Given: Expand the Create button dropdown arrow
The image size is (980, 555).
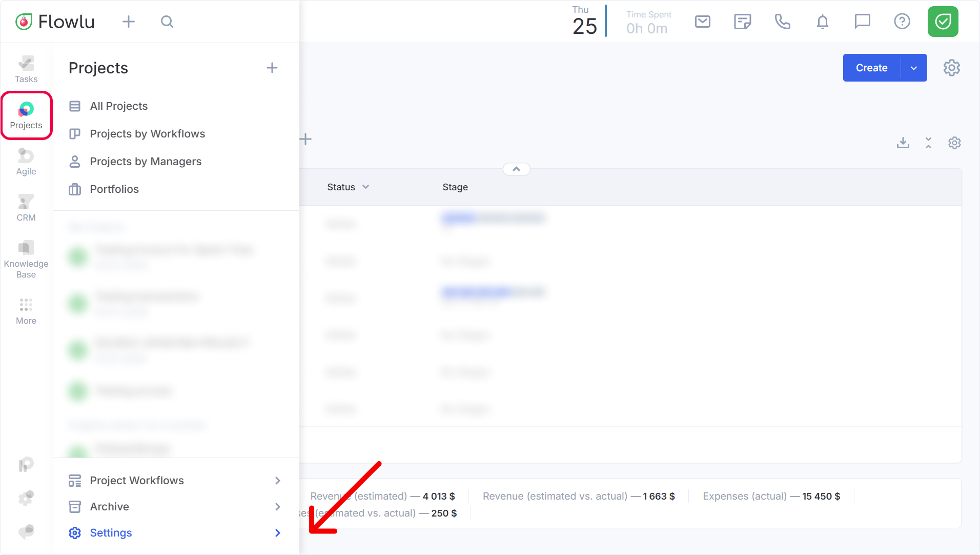Looking at the screenshot, I should 913,68.
